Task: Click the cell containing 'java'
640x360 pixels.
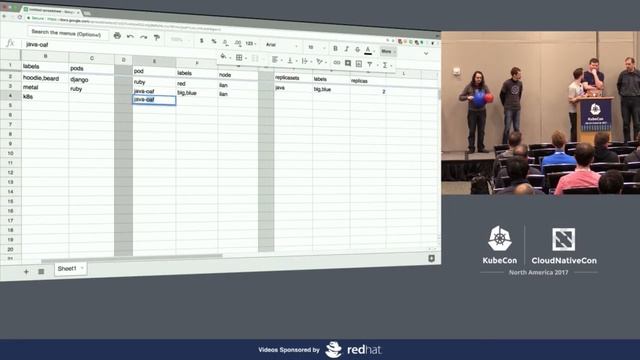Action: [293, 87]
